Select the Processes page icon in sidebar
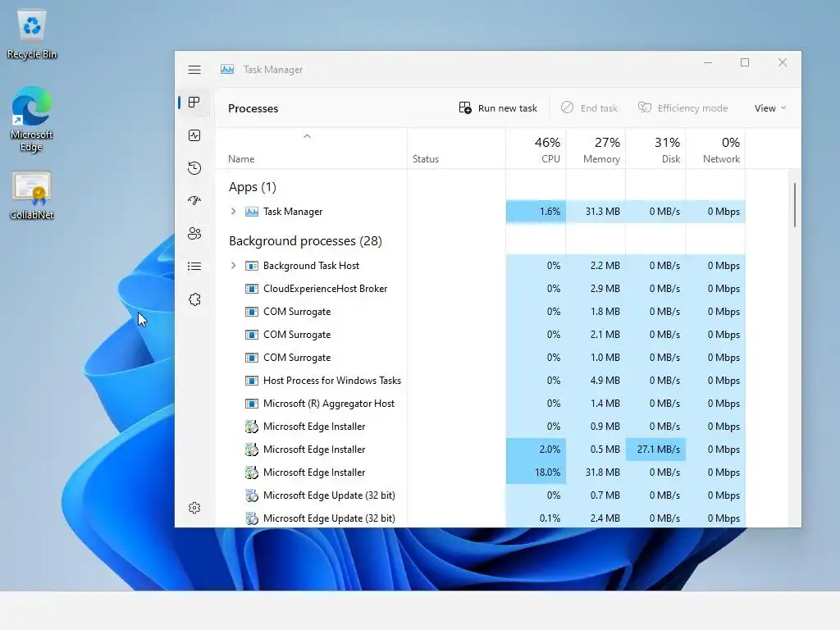 point(194,102)
